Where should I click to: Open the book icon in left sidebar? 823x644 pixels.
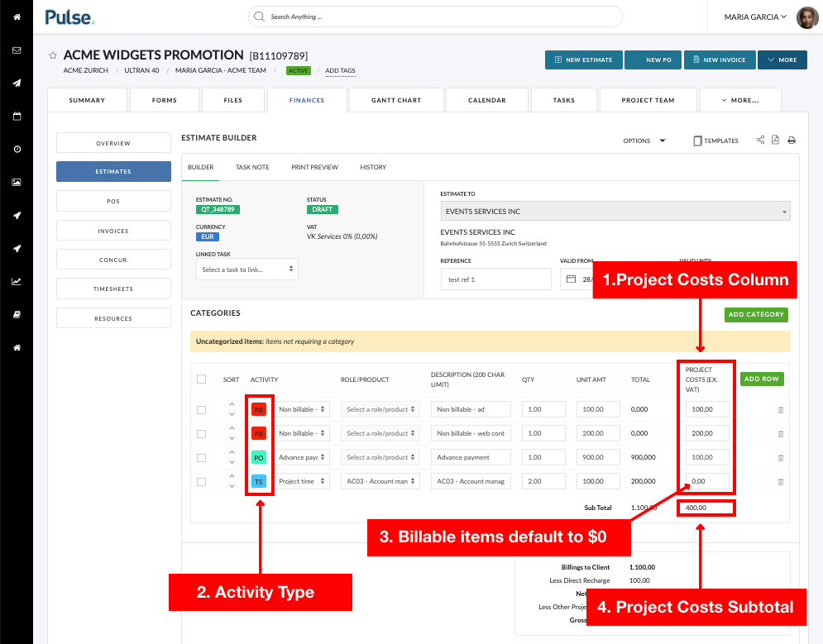[x=17, y=315]
